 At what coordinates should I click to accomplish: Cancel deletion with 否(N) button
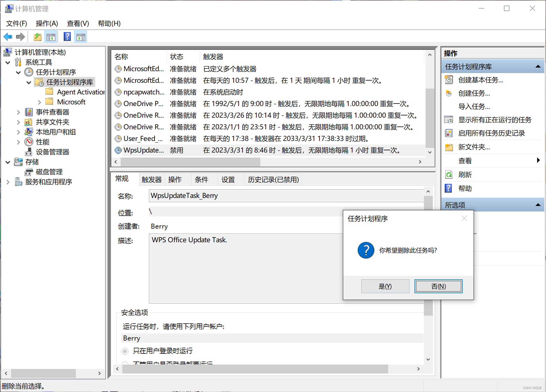438,286
